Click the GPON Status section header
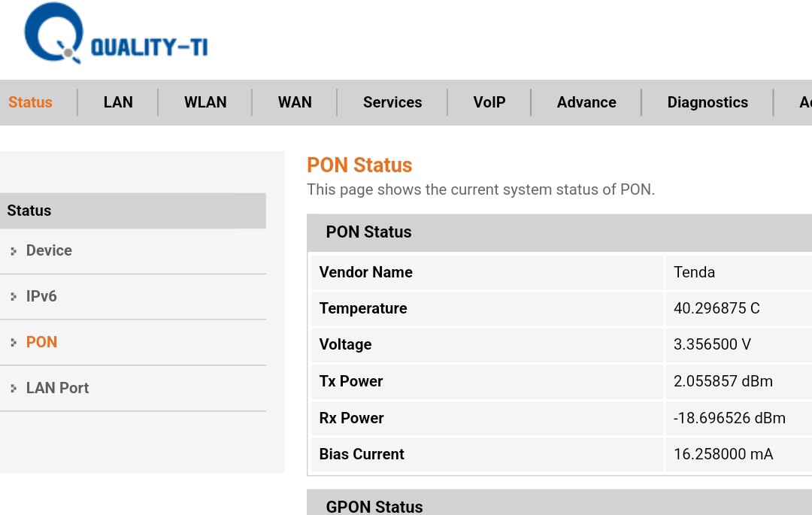Image resolution: width=812 pixels, height=515 pixels. click(x=374, y=506)
